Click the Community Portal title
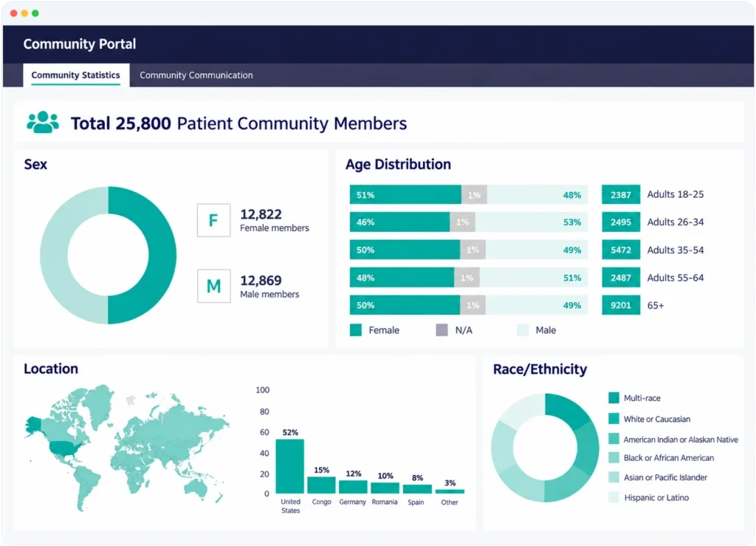The width and height of the screenshot is (756, 546). click(80, 44)
